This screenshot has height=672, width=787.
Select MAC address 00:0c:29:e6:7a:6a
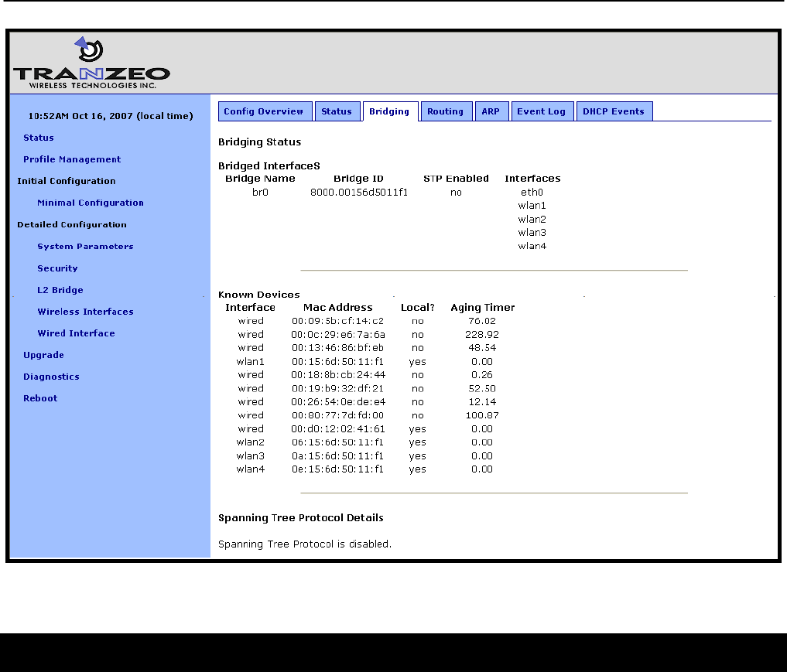coord(338,335)
